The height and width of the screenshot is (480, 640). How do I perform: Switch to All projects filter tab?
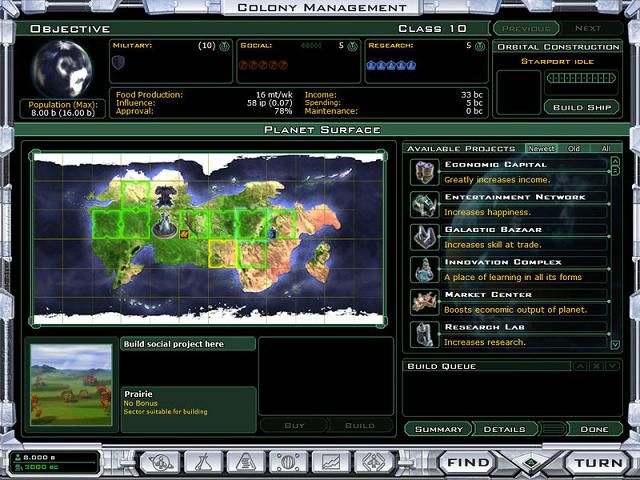[x=605, y=149]
